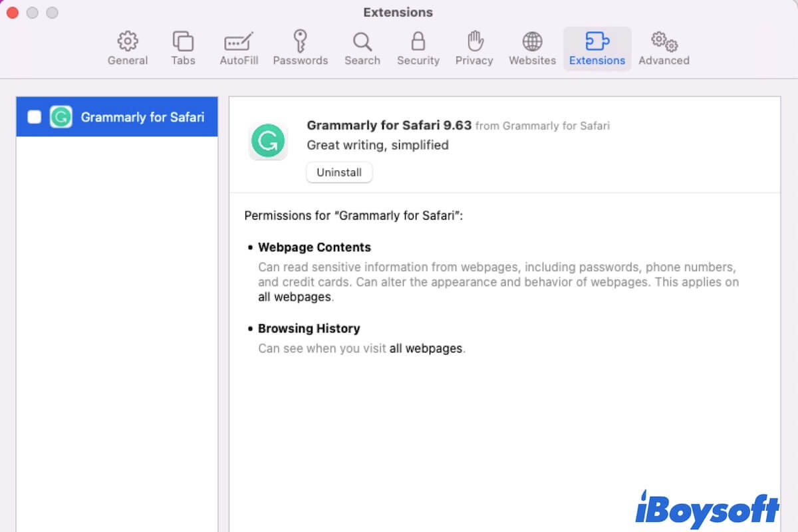The image size is (798, 532).
Task: Enable the Grammarly for Safari checkbox
Action: [35, 118]
